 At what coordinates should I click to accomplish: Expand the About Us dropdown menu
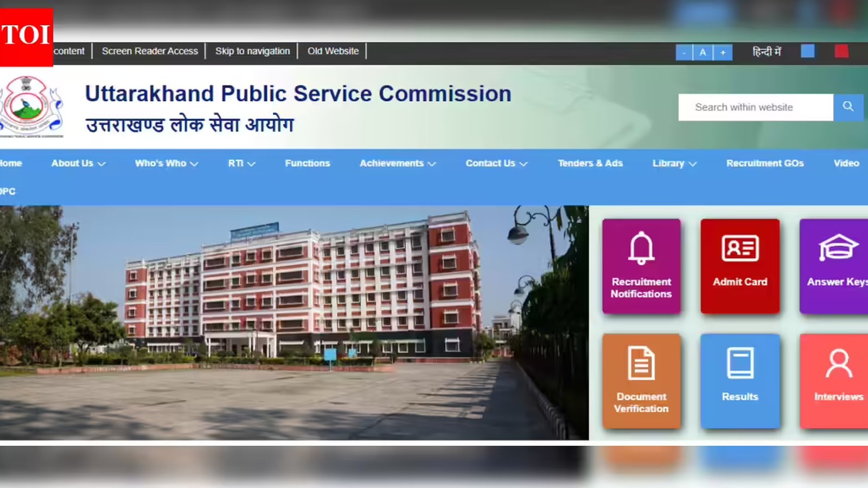(78, 163)
